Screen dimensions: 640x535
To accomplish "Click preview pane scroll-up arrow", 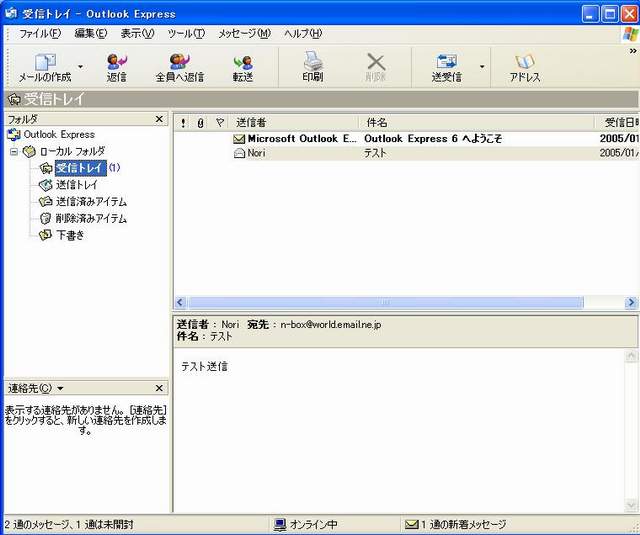I will 631,356.
